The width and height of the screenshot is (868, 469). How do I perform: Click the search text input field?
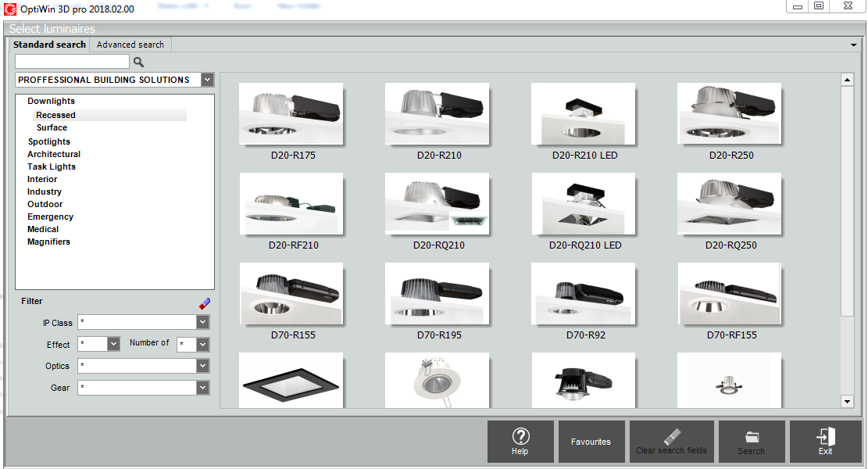click(72, 62)
